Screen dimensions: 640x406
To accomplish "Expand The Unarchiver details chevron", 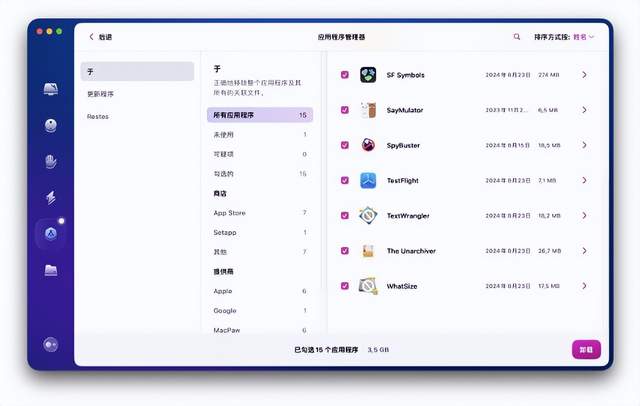I will (x=584, y=251).
